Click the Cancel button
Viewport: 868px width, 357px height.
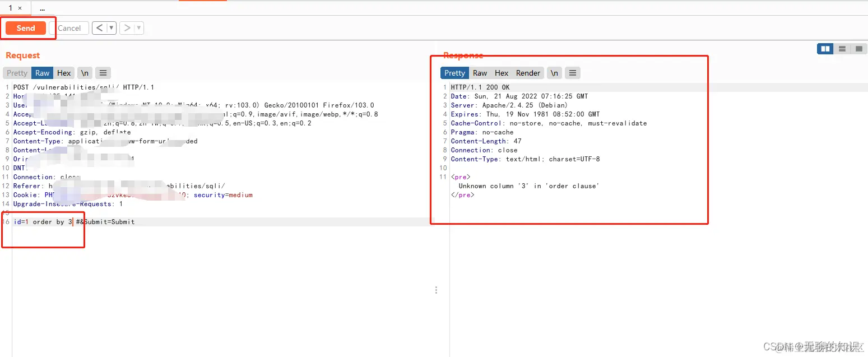69,28
